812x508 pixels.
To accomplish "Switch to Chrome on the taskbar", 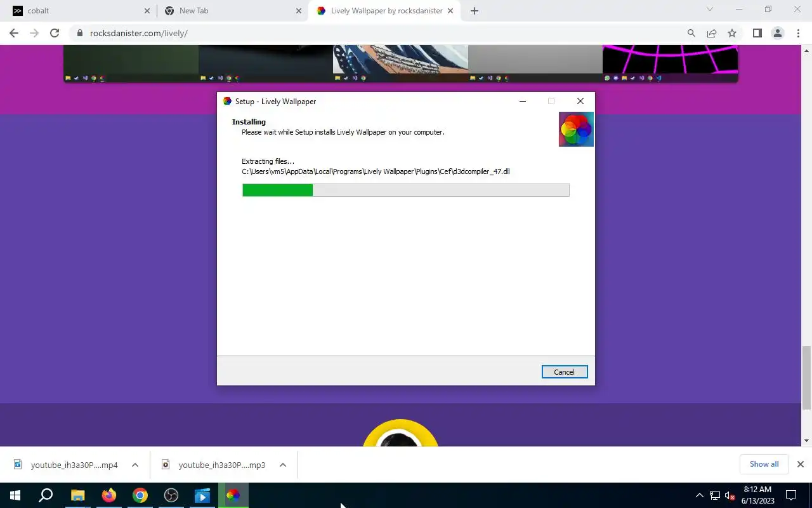I will (140, 495).
